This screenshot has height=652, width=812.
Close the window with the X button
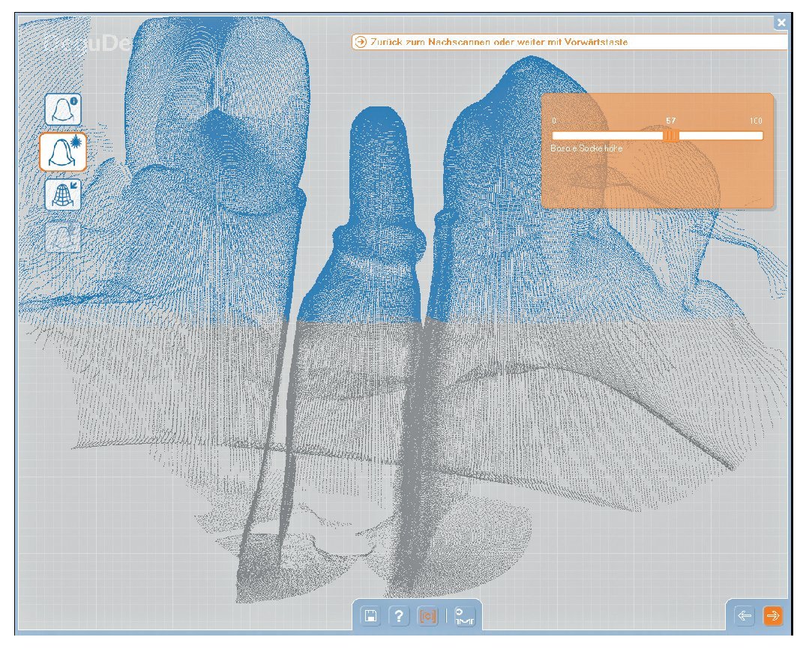coord(781,22)
